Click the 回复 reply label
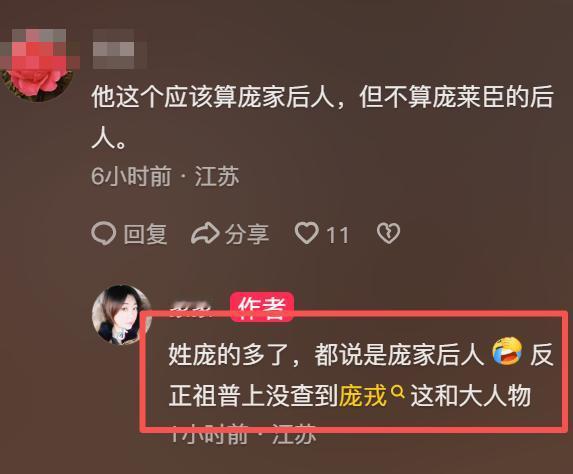Screen dimensions: 573x474 (145, 234)
